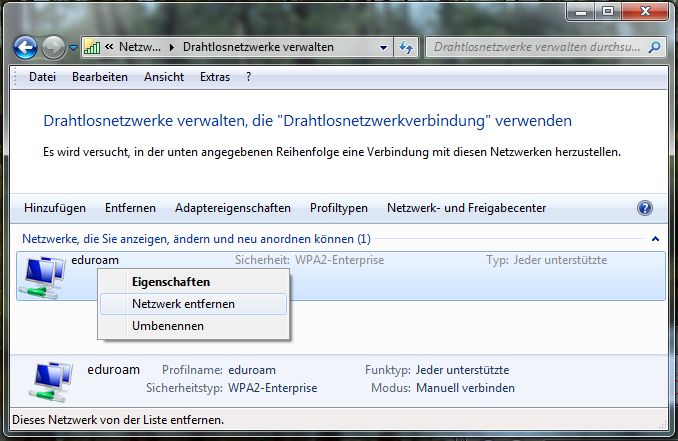Image resolution: width=678 pixels, height=441 pixels.
Task: Minimize the window
Action: (581, 12)
